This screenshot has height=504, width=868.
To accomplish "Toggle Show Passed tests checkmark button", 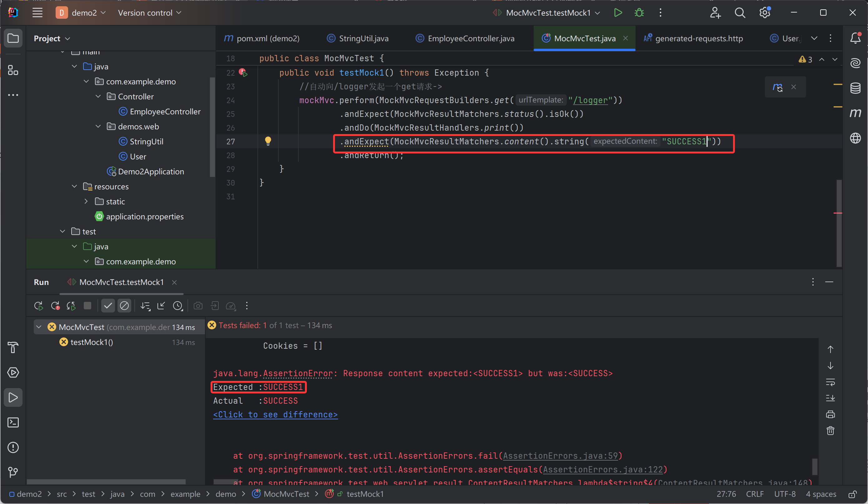I will click(108, 306).
